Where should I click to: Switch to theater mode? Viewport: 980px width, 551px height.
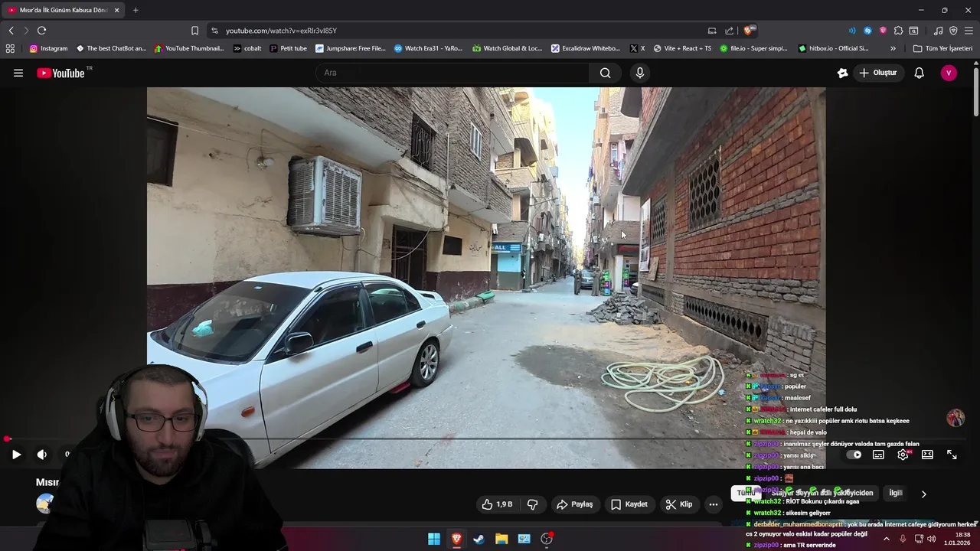[927, 455]
